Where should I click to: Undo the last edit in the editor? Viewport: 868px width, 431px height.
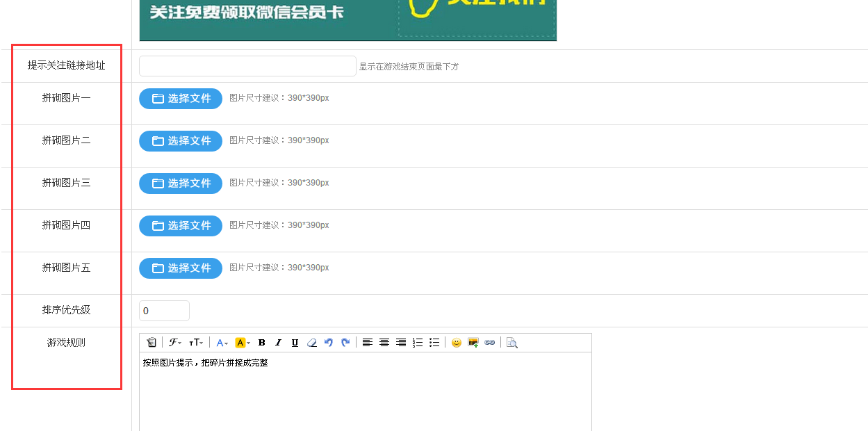(329, 343)
